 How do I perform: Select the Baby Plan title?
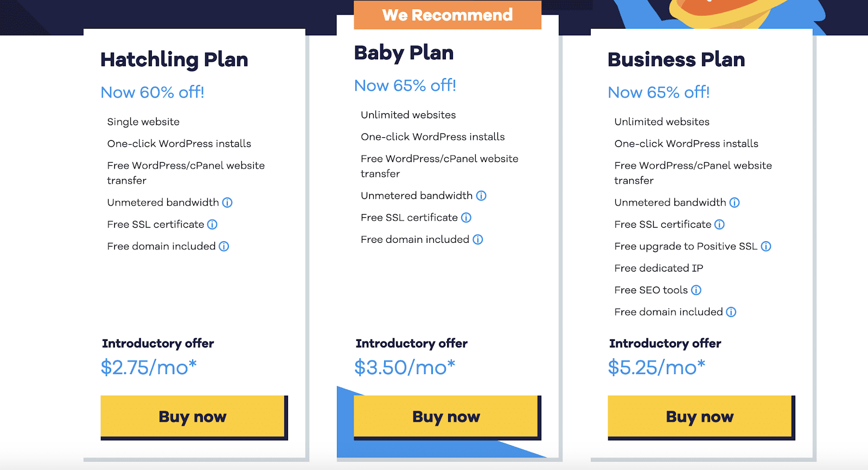point(404,53)
